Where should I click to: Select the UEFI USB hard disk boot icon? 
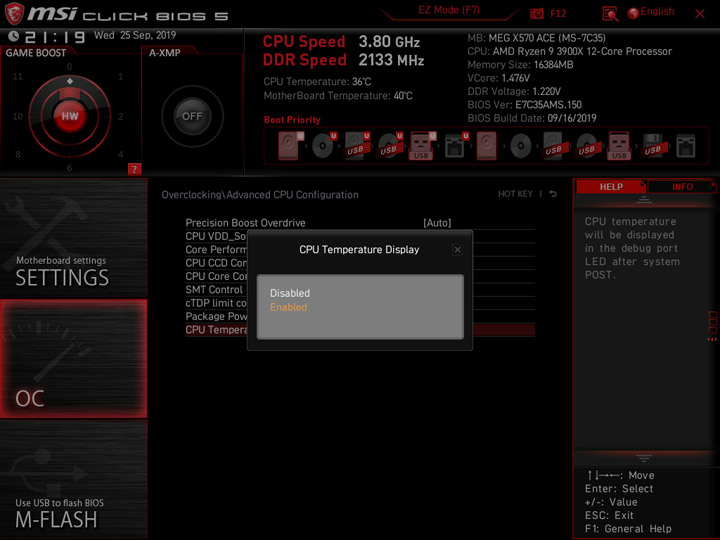coord(357,146)
